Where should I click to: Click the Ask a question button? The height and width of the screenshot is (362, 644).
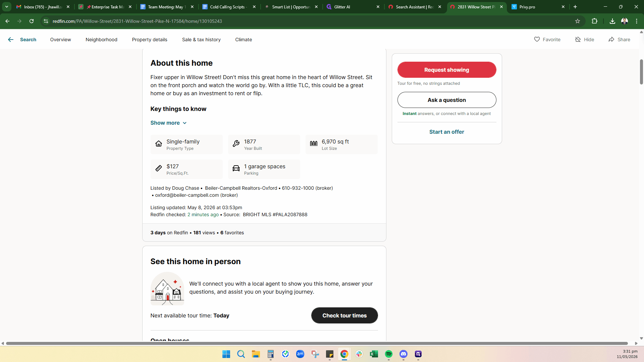pyautogui.click(x=447, y=100)
